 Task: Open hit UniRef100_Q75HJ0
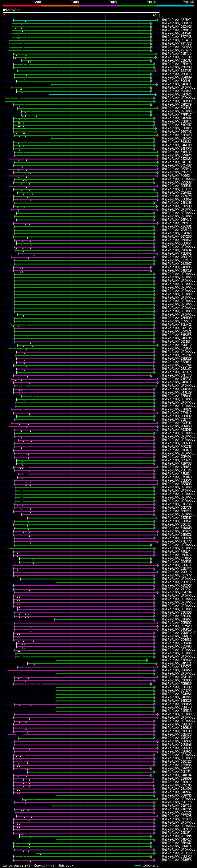(x=177, y=30)
